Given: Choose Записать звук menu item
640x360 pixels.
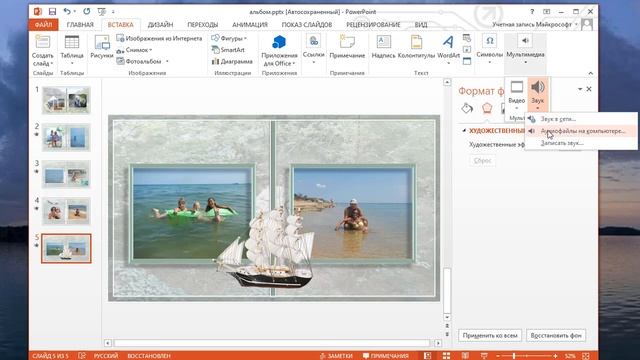Looking at the screenshot, I should (x=581, y=143).
